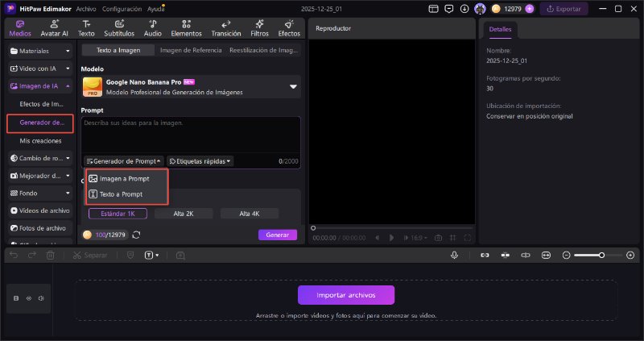Viewport: 644px width, 341px height.
Task: Collapse the Generador de Prompt dropdown
Action: pyautogui.click(x=124, y=161)
